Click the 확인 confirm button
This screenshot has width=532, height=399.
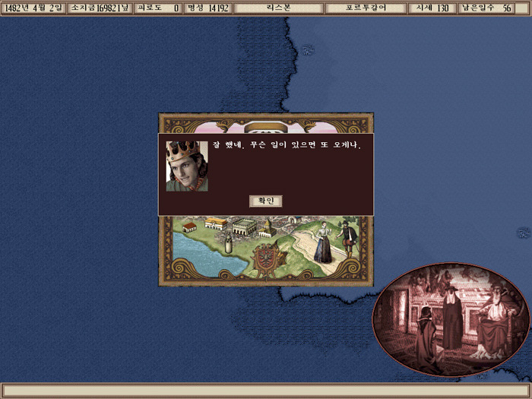[x=266, y=201]
